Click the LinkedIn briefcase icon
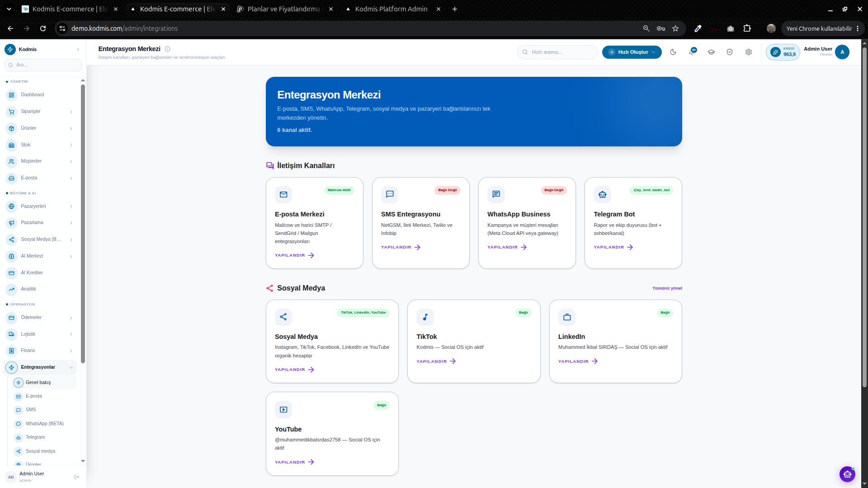868x488 pixels. [x=567, y=317]
